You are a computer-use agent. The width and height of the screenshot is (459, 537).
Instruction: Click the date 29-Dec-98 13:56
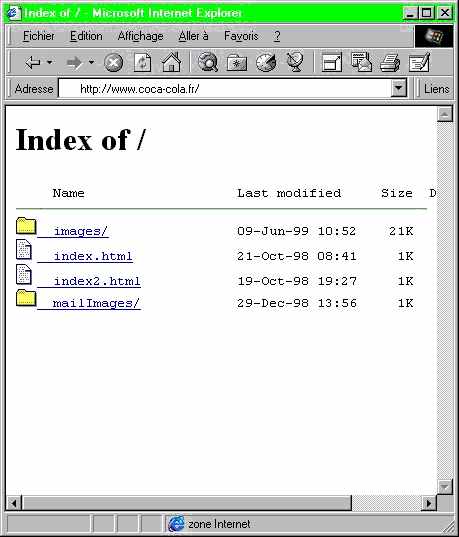pyautogui.click(x=297, y=303)
